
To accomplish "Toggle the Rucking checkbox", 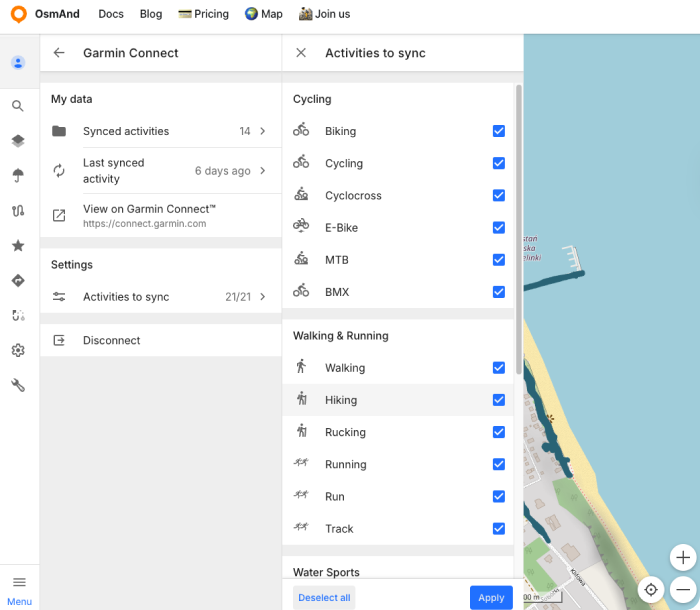I will (x=499, y=432).
